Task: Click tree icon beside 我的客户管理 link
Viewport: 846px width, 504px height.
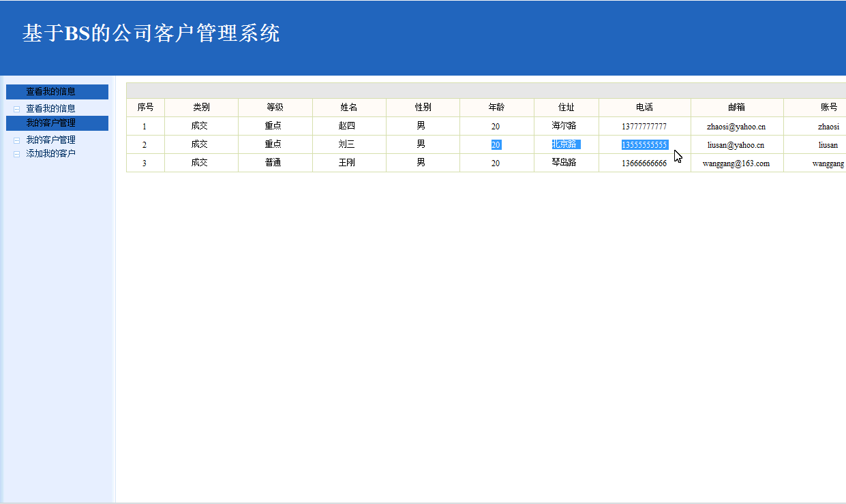Action: pos(17,140)
